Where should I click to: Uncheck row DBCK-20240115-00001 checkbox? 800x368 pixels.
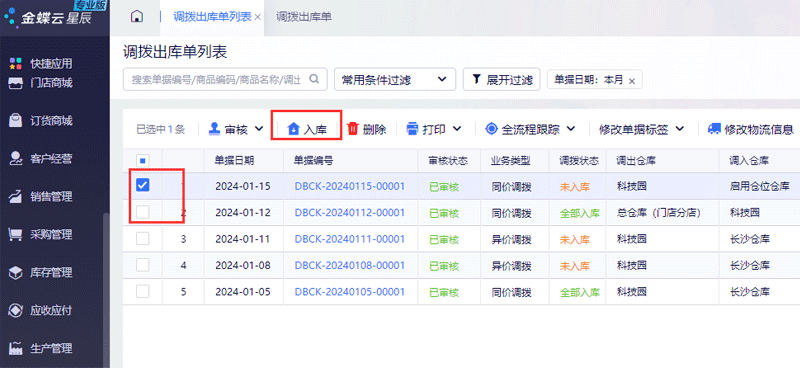[x=143, y=186]
